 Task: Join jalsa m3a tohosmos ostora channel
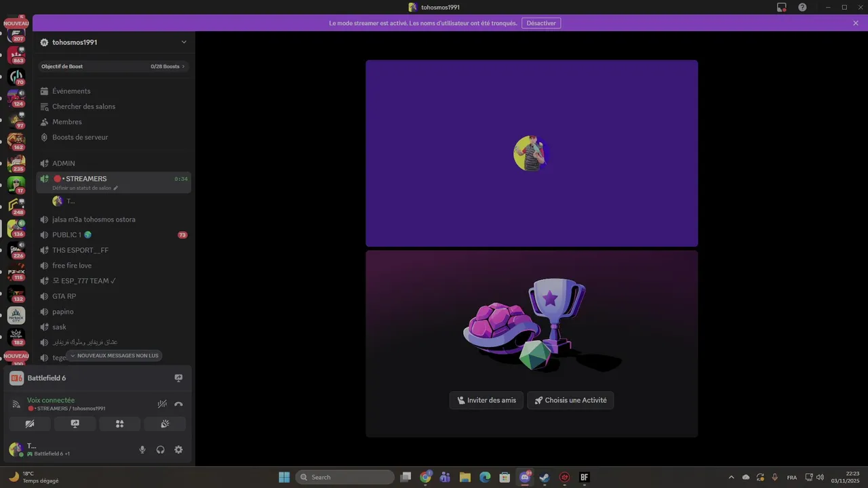(x=114, y=220)
